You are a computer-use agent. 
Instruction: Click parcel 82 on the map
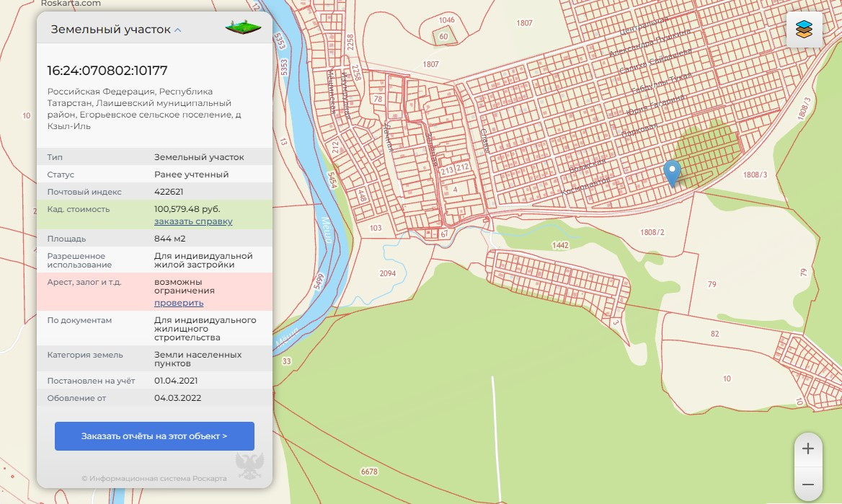pos(714,334)
